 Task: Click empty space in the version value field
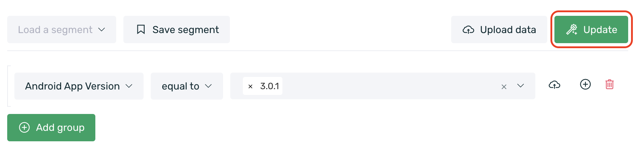pos(389,86)
